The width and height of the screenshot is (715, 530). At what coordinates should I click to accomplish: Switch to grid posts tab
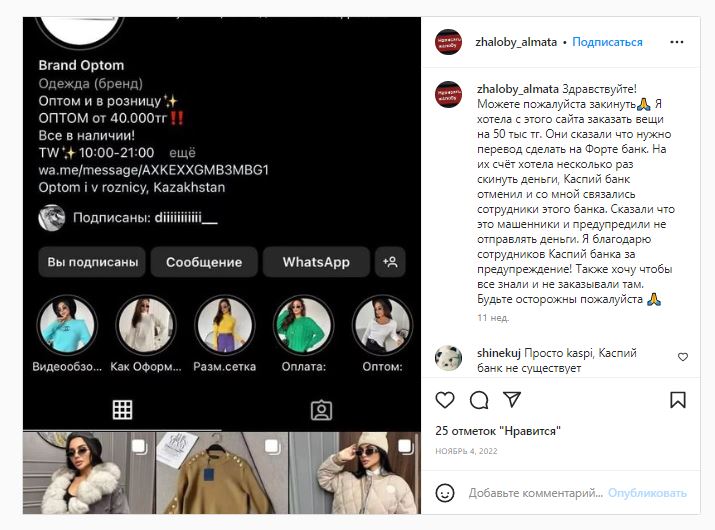pos(122,410)
